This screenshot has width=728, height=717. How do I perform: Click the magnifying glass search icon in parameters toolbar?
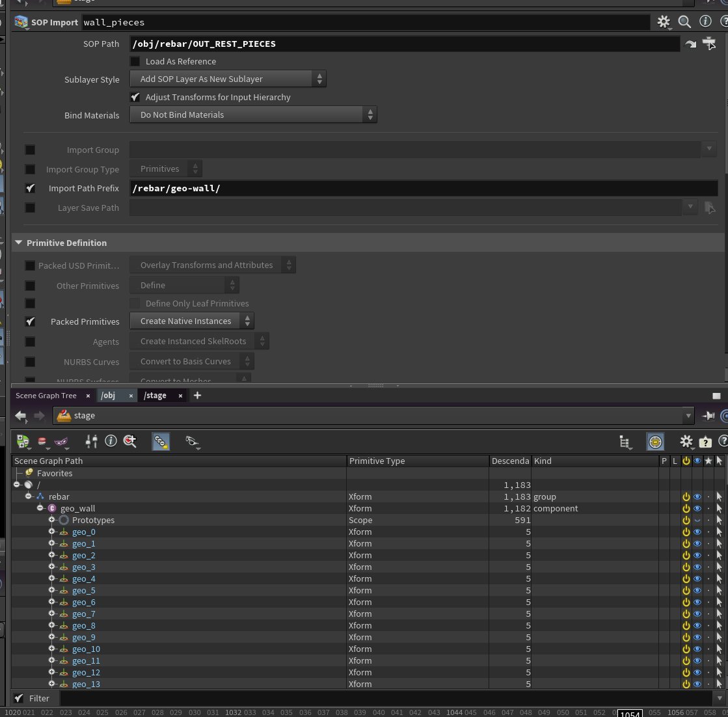click(684, 21)
